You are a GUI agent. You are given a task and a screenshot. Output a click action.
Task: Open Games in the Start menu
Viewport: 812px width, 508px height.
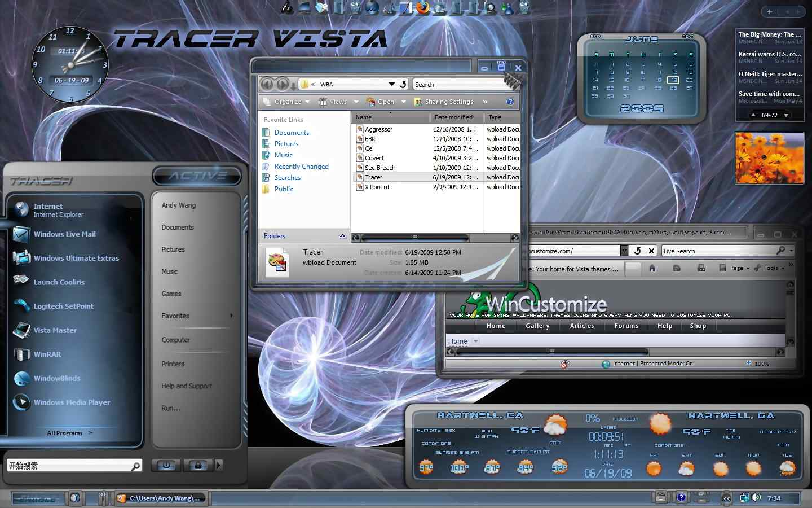[x=171, y=294]
